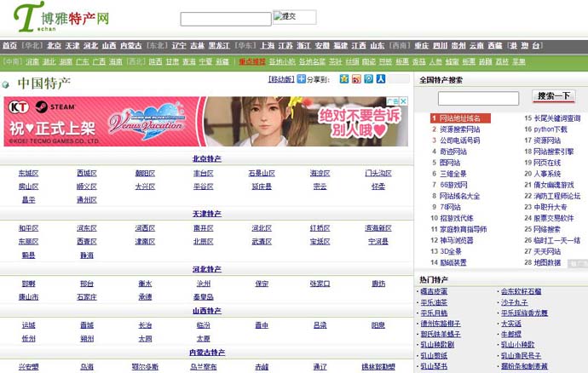Close the Venus Vacation ad with X
The image size is (588, 373).
tap(403, 101)
